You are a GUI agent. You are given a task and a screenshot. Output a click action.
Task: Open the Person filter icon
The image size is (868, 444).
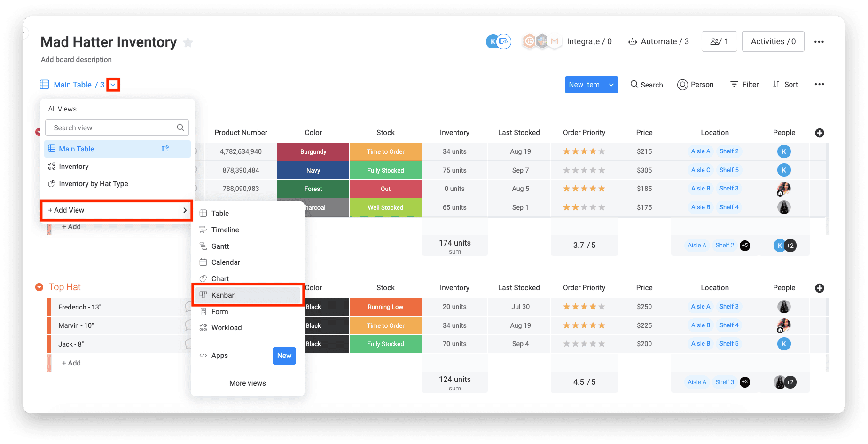[x=682, y=85]
